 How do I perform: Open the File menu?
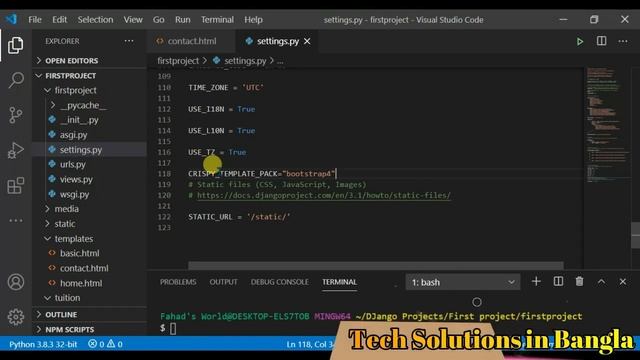point(35,20)
